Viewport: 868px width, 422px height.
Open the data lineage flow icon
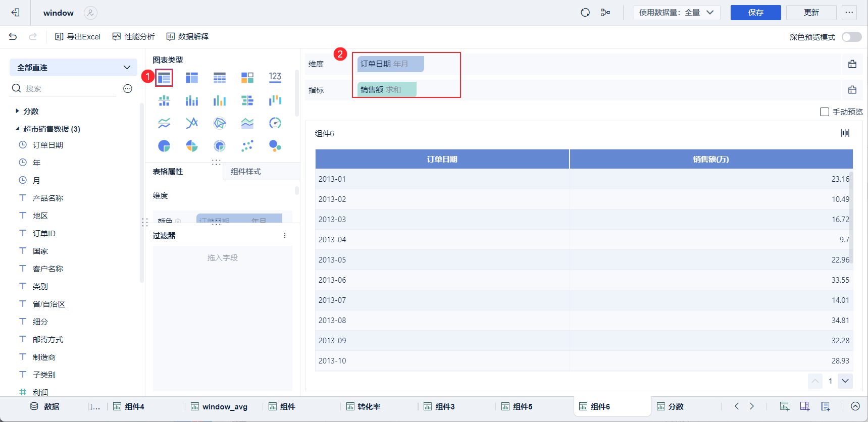[605, 13]
